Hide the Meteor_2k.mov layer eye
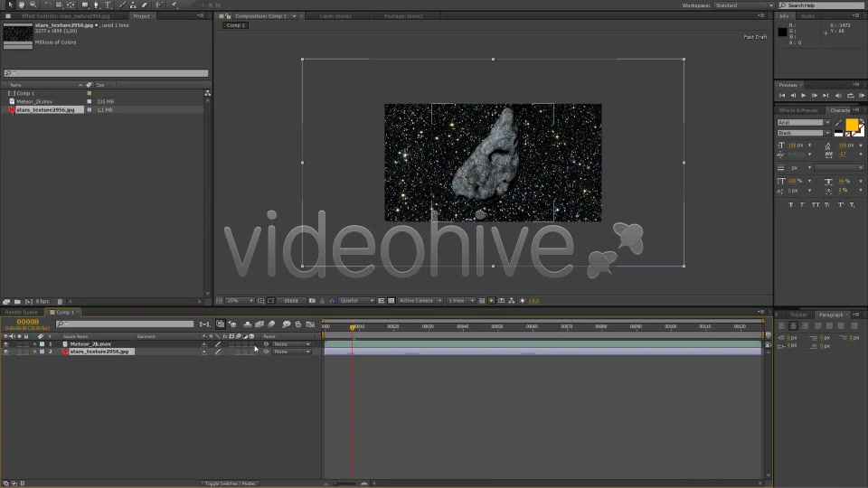The width and height of the screenshot is (868, 488). (x=6, y=344)
